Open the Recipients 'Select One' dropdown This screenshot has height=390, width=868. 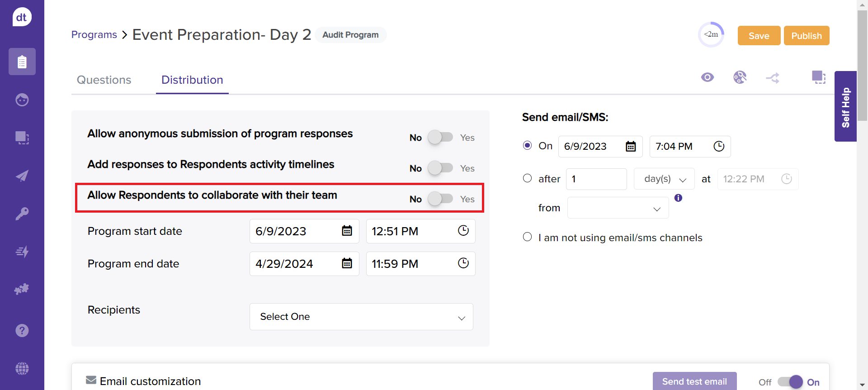[x=361, y=317]
